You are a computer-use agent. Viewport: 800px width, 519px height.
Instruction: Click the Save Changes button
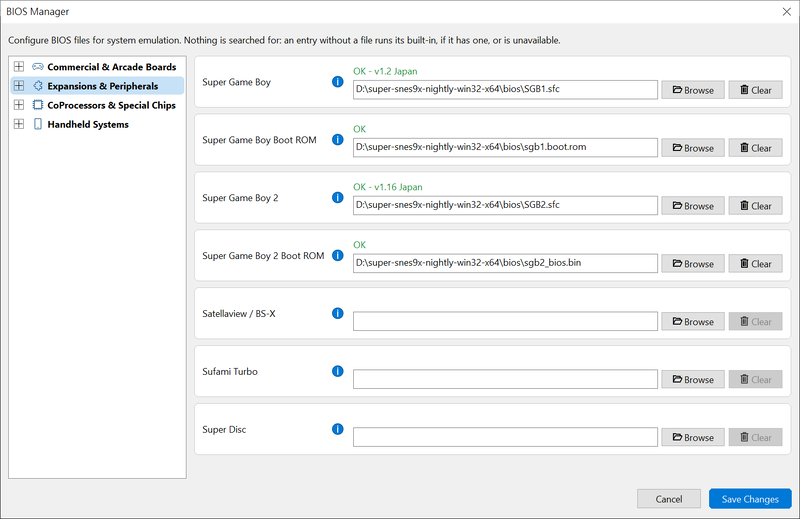(x=750, y=499)
